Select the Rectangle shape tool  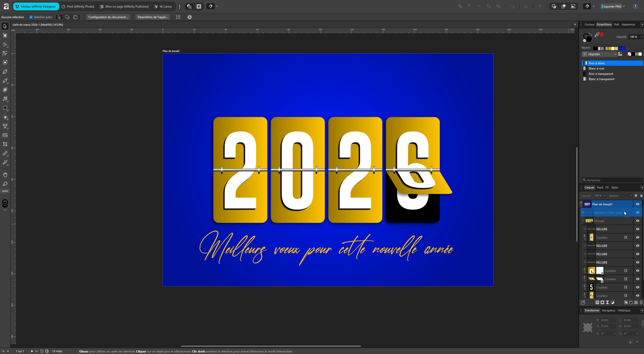(x=5, y=108)
